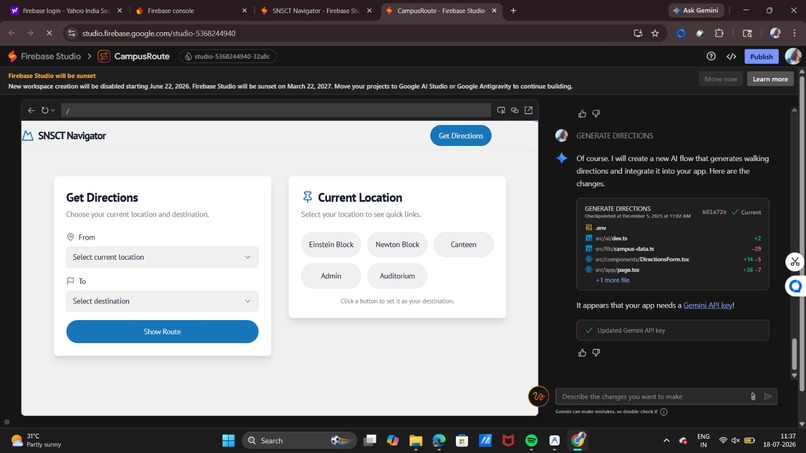
Task: Click the taskbar Search box
Action: click(299, 440)
